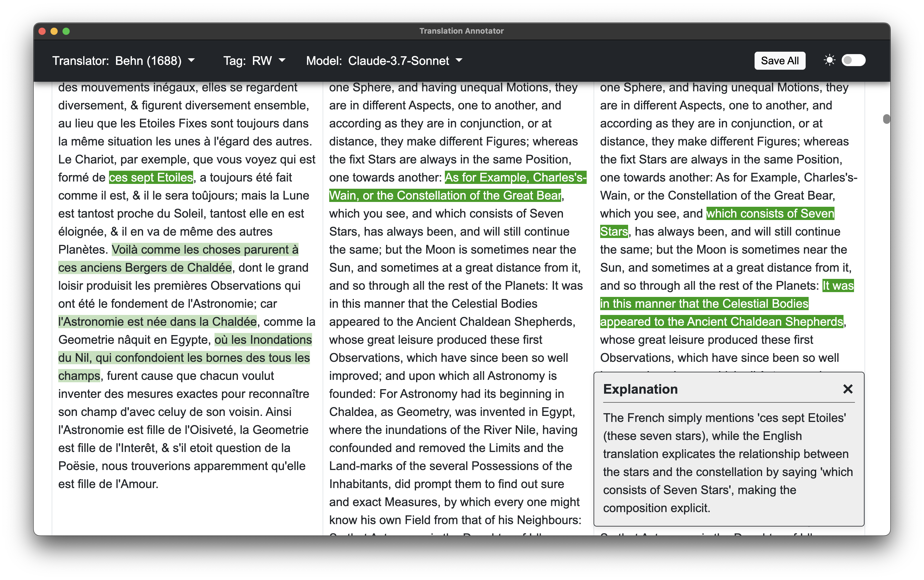The image size is (924, 580).
Task: Select highlight 'où les Inondations'
Action: (263, 340)
